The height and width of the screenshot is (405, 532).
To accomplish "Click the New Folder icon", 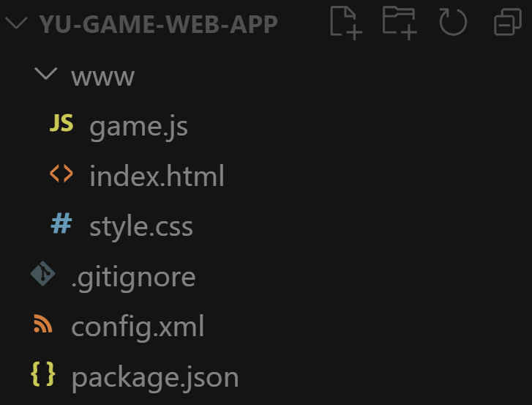I will 400,23.
